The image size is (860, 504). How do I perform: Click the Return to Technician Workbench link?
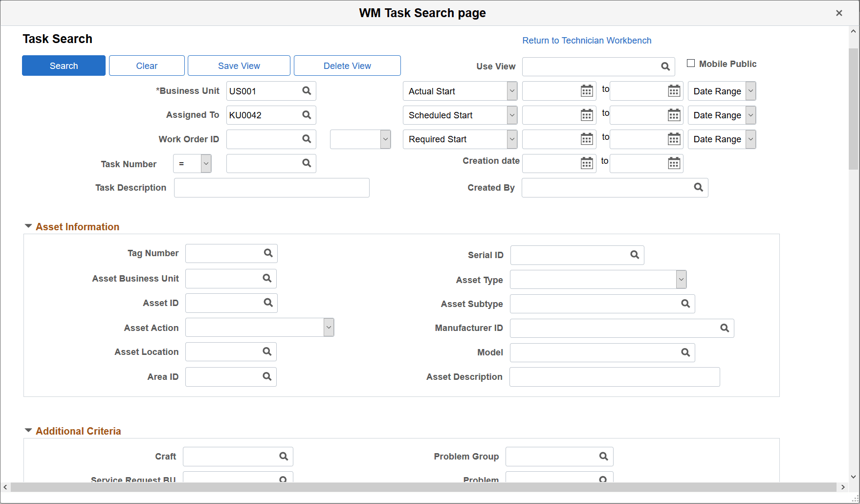coord(587,40)
